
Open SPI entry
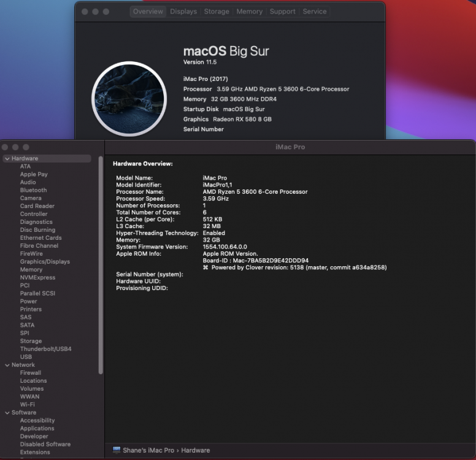pyautogui.click(x=25, y=333)
